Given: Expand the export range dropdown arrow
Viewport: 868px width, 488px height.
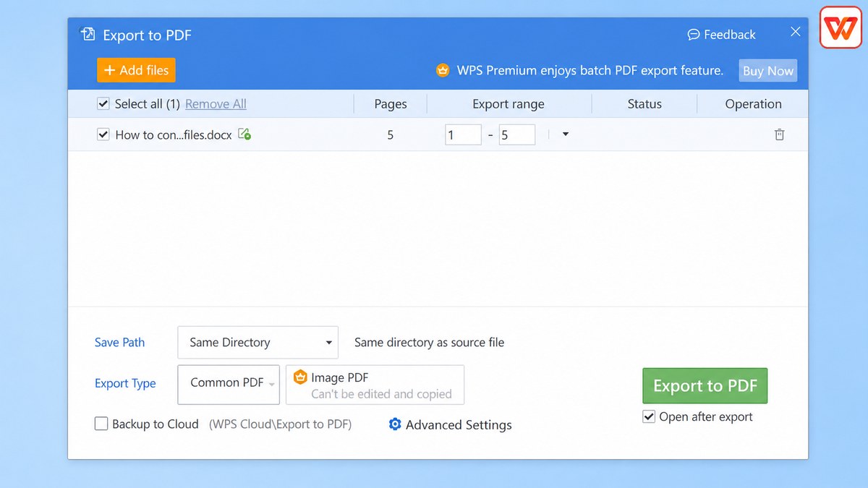Looking at the screenshot, I should [x=566, y=134].
